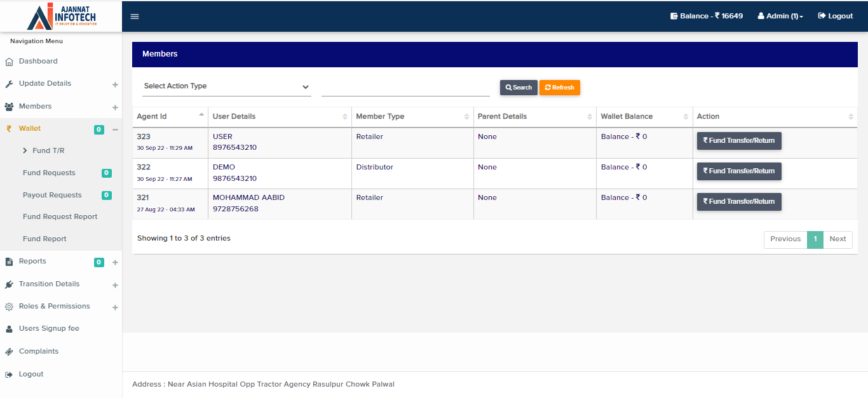Viewport: 868px width, 398px height.
Task: Sort table by Agent Id column
Action: [169, 116]
